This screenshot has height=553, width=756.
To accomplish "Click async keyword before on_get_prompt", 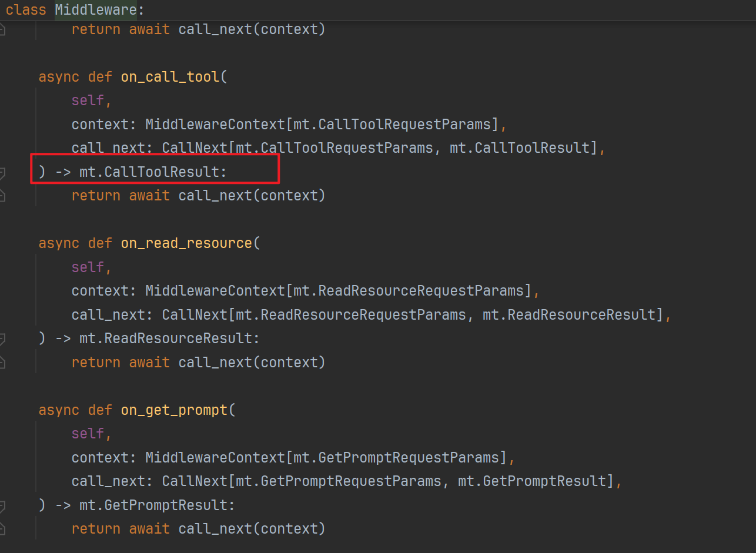I will [59, 410].
